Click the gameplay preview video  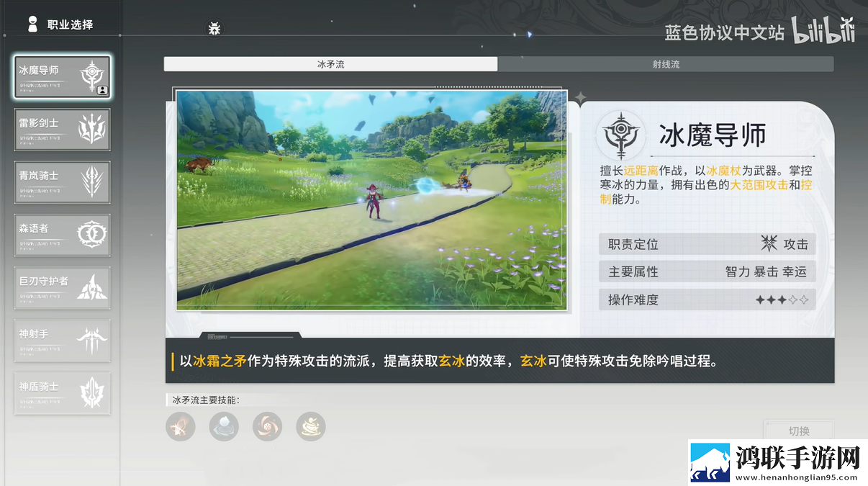point(371,200)
